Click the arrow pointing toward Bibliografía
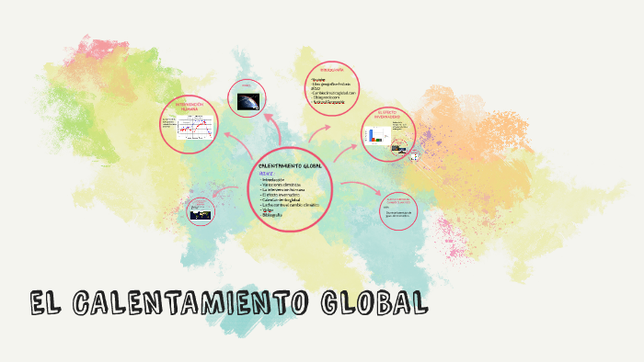 tap(319, 133)
